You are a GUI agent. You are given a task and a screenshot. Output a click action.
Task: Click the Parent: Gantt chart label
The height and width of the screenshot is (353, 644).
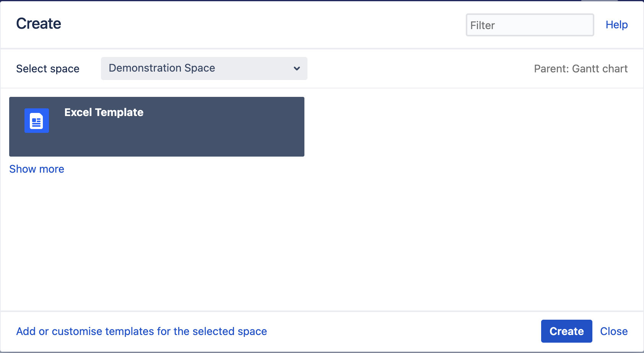581,69
